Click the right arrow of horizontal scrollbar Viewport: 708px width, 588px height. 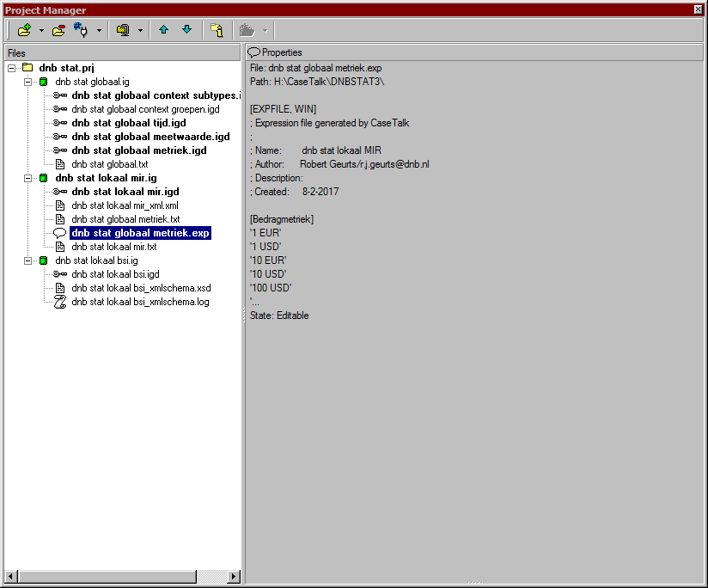tap(235, 576)
